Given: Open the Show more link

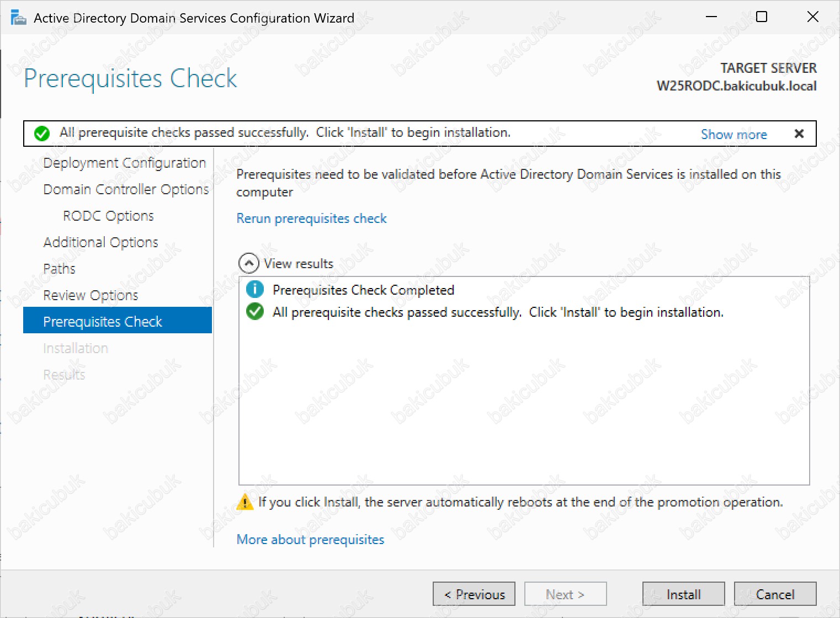Looking at the screenshot, I should [733, 134].
